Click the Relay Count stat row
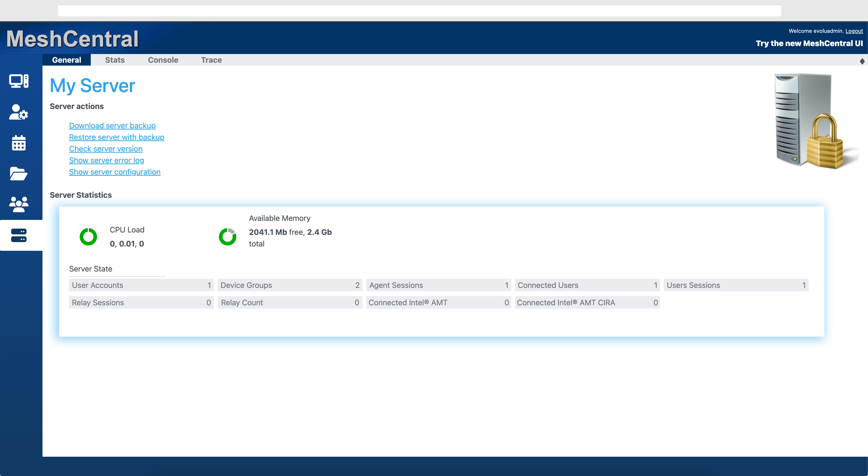 [290, 302]
